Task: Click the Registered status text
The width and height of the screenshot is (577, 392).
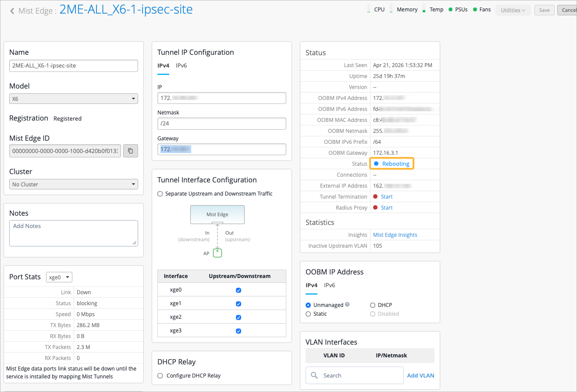Action: coord(68,118)
